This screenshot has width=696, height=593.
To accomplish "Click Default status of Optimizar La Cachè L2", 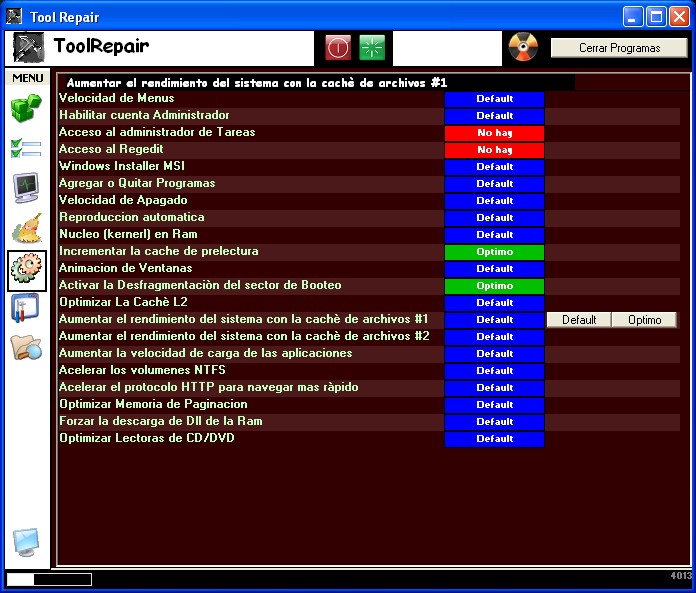I will (494, 303).
